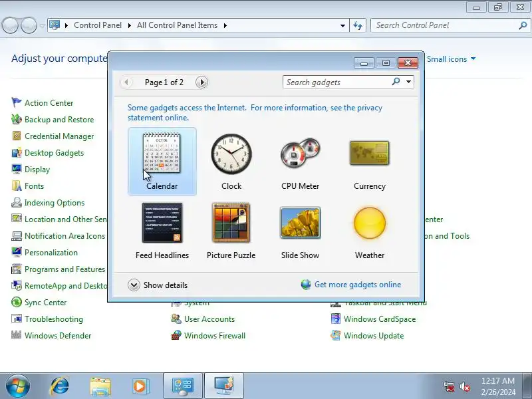Select the Slide Show gadget
Image resolution: width=532 pixels, height=399 pixels.
[301, 231]
